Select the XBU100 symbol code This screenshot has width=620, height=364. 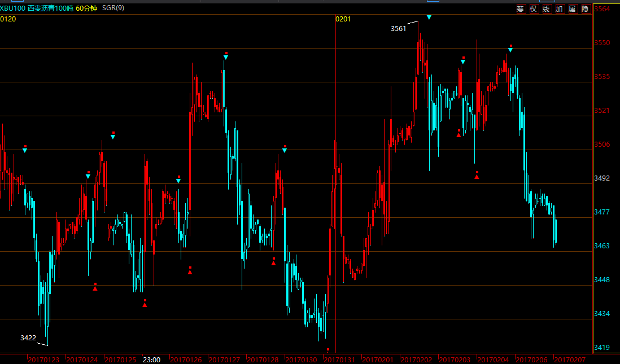click(x=12, y=8)
